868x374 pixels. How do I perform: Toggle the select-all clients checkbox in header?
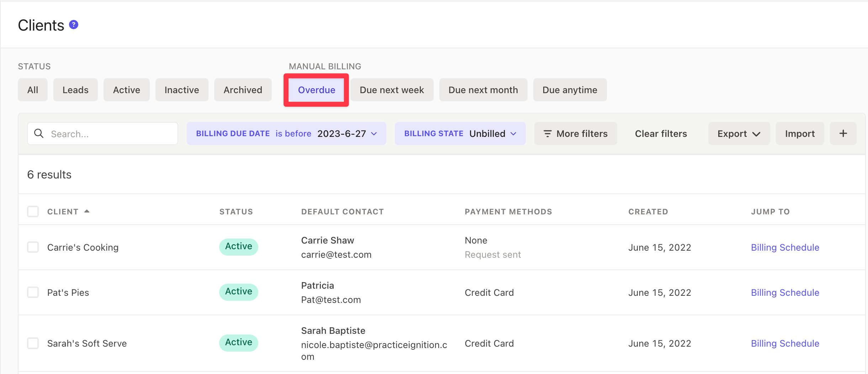coord(33,212)
